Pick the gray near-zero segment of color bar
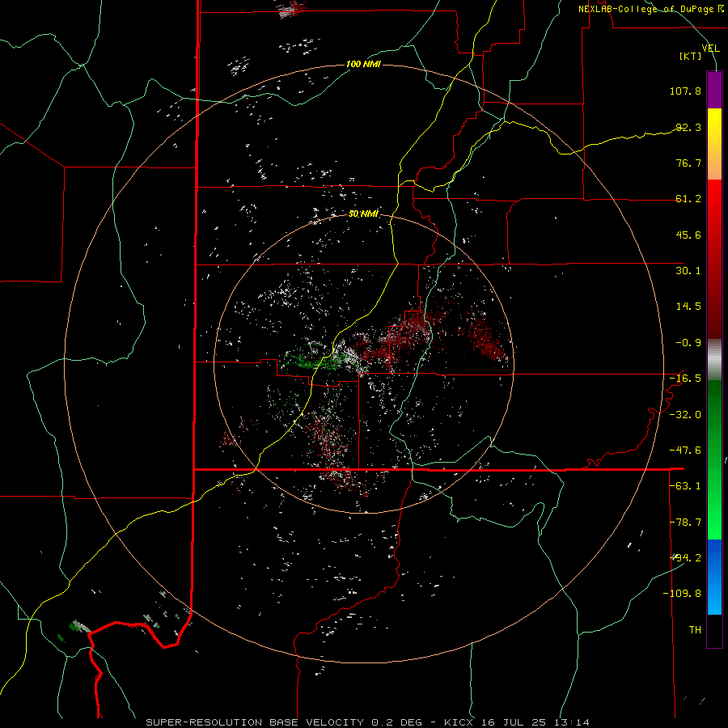 click(714, 359)
